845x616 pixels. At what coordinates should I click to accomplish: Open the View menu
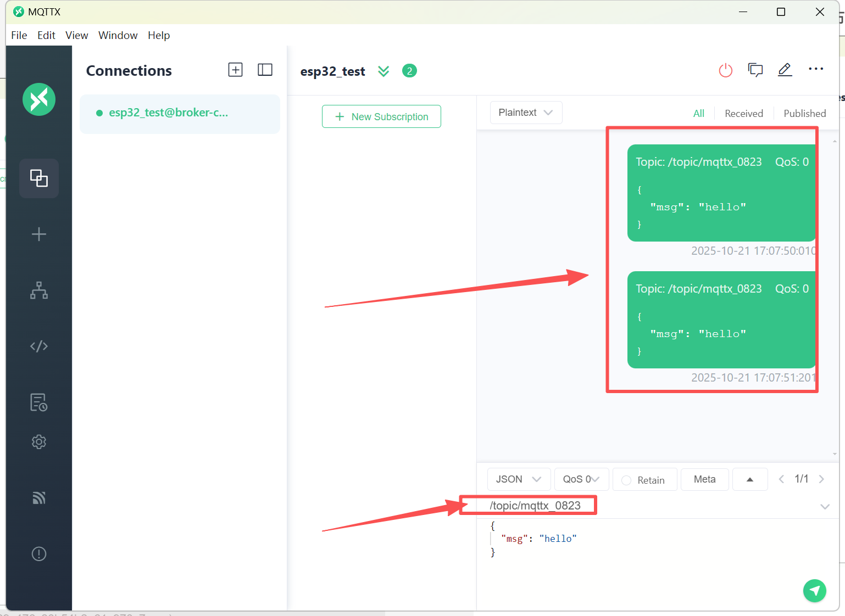point(76,35)
